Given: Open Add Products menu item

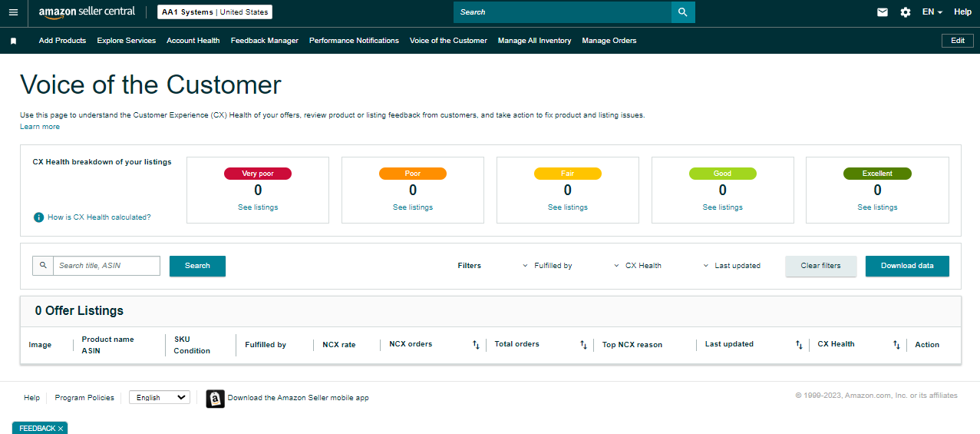Looking at the screenshot, I should tap(62, 41).
